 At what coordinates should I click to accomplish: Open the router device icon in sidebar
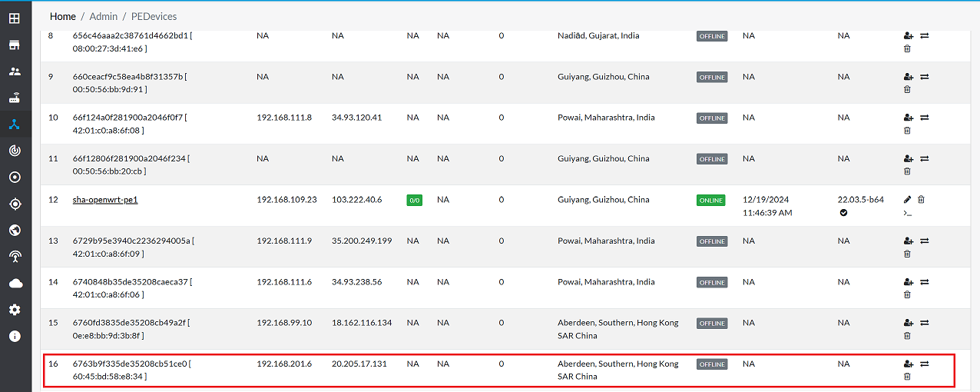click(15, 98)
